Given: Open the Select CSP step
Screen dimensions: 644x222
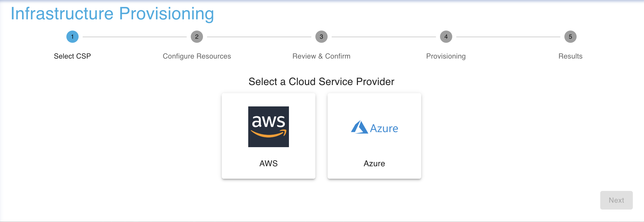Looking at the screenshot, I should click(72, 56).
